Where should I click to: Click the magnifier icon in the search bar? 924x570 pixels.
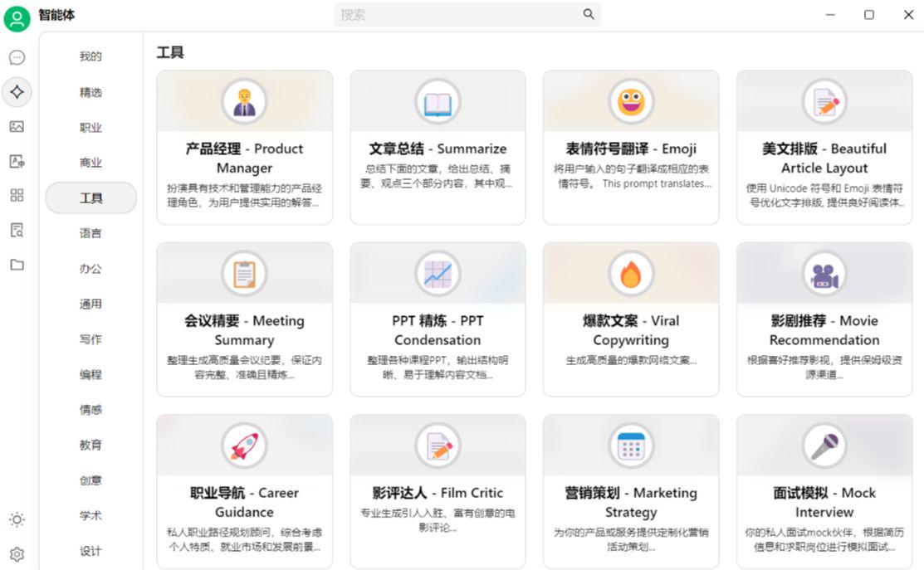coord(588,14)
